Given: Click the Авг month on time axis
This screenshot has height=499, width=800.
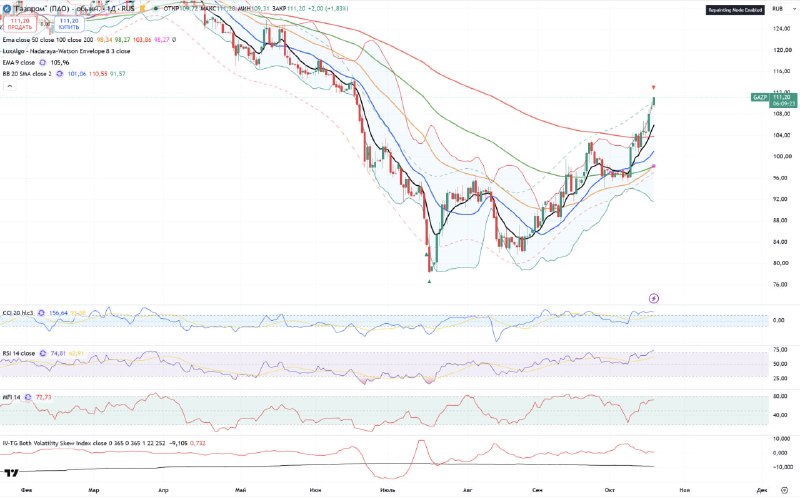Looking at the screenshot, I should [x=467, y=490].
